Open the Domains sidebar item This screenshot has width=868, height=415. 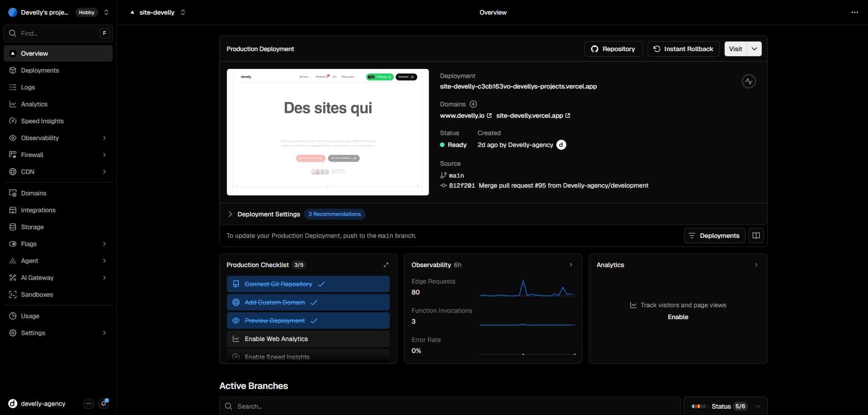tap(58, 193)
